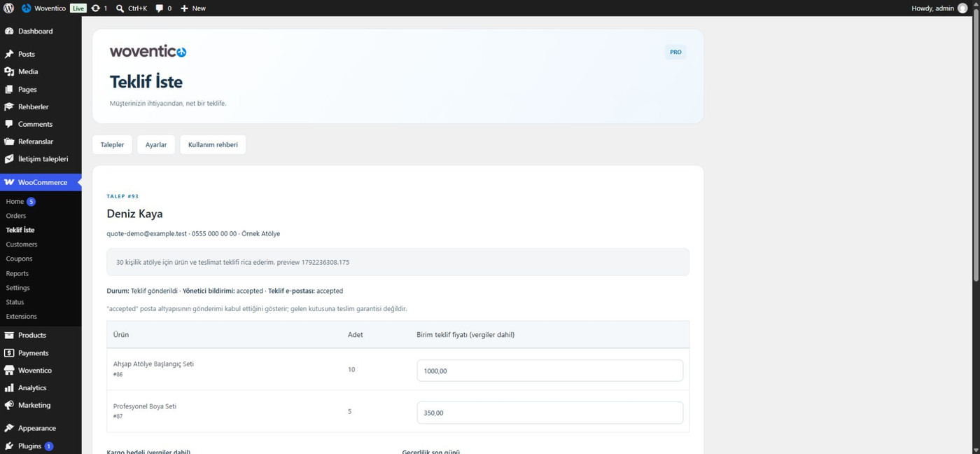Viewport: 980px width, 454px height.
Task: Open the Woventico site icon in admin bar
Action: point(27,8)
